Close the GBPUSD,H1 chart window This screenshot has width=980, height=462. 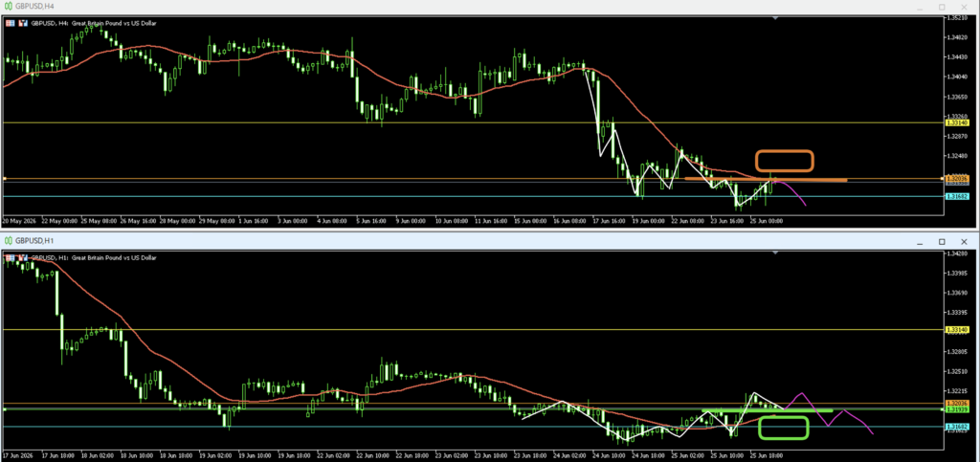click(965, 241)
